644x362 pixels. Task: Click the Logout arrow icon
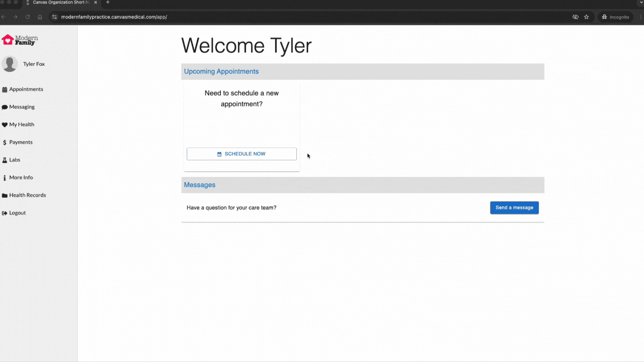pos(5,213)
